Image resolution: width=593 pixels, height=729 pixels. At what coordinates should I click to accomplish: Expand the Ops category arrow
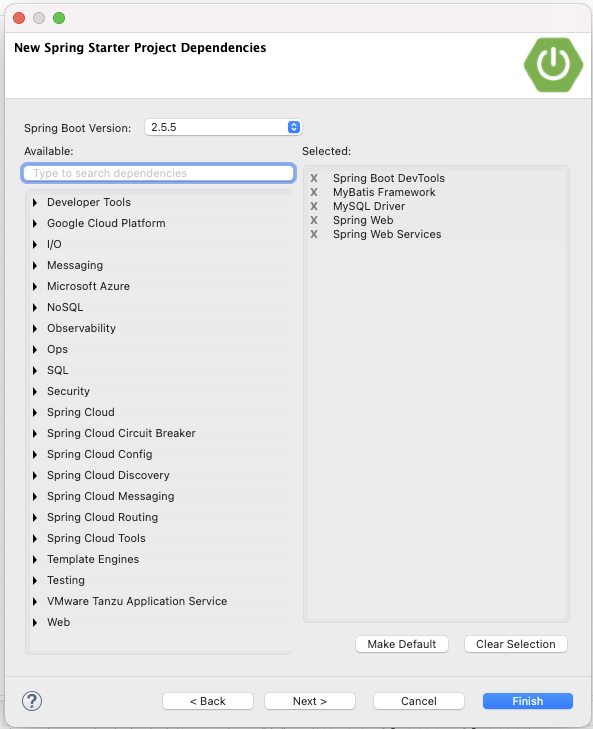[x=35, y=349]
